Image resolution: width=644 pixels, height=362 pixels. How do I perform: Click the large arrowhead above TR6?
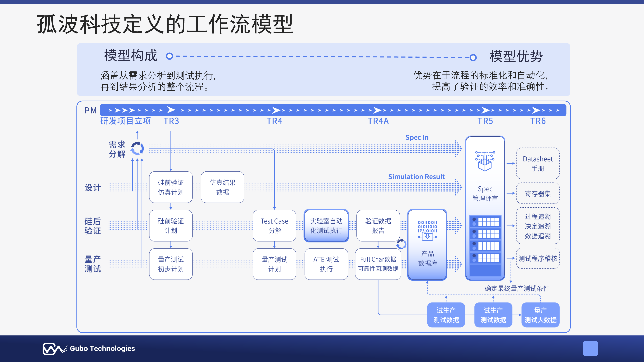tap(536, 110)
